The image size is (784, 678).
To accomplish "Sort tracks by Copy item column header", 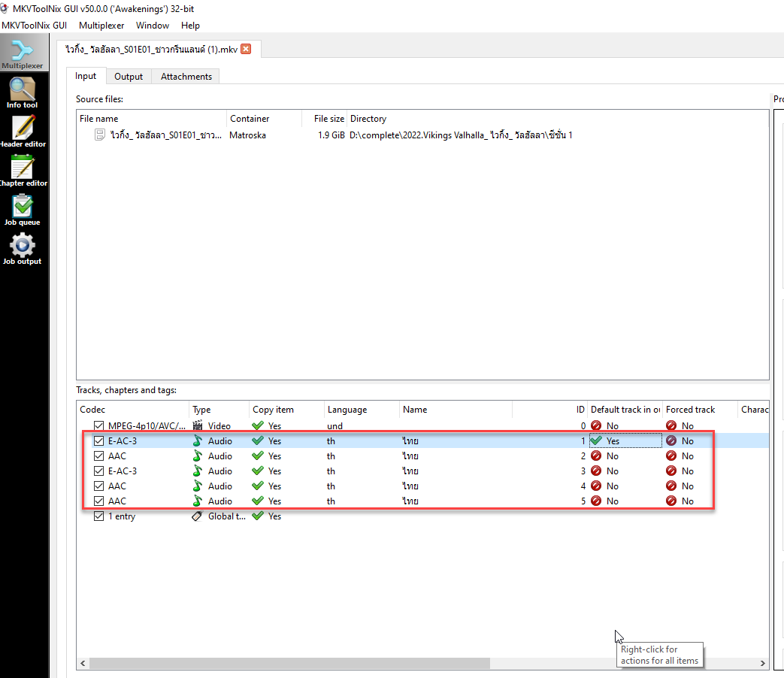I will point(286,410).
